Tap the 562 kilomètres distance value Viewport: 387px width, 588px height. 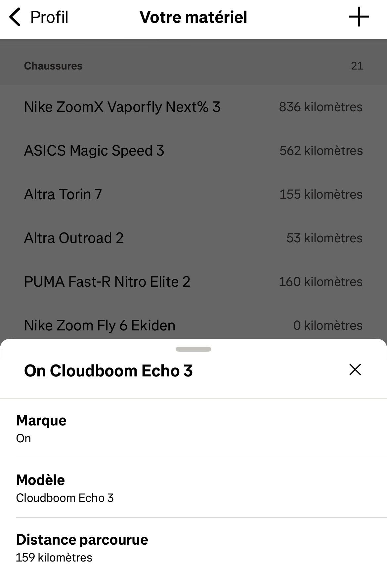coord(321,151)
